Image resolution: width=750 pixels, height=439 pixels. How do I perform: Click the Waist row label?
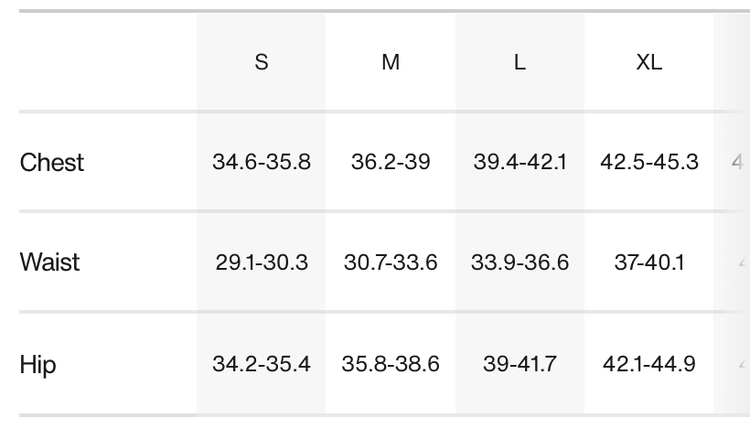click(x=50, y=263)
